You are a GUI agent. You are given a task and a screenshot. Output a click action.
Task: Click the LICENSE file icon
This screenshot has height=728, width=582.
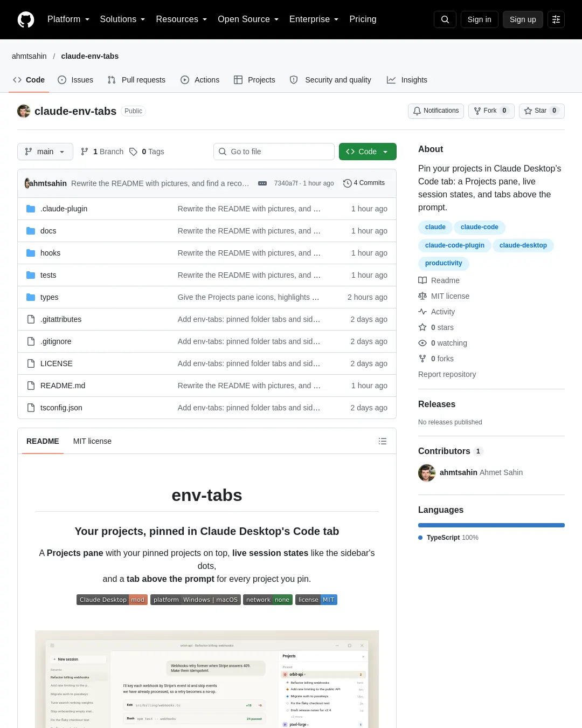point(31,363)
